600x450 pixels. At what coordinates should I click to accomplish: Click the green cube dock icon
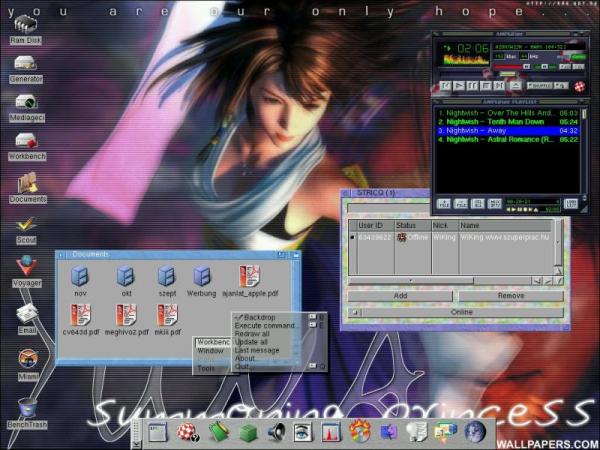tap(248, 433)
